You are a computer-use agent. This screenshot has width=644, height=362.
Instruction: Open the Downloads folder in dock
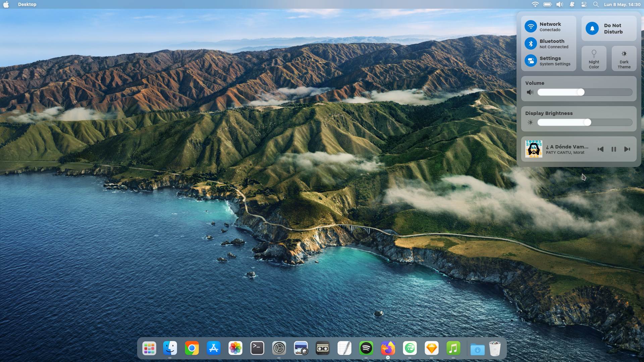pos(477,349)
